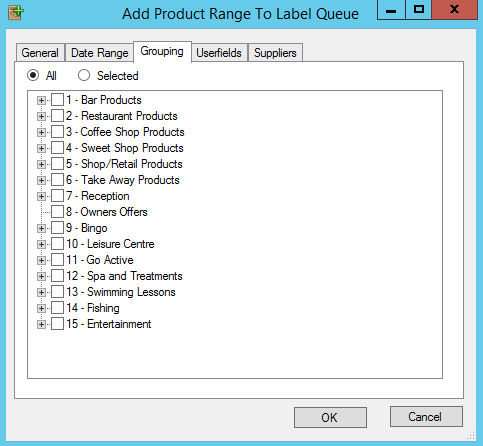
Task: Expand the 9 - Bingo group
Action: (x=41, y=228)
